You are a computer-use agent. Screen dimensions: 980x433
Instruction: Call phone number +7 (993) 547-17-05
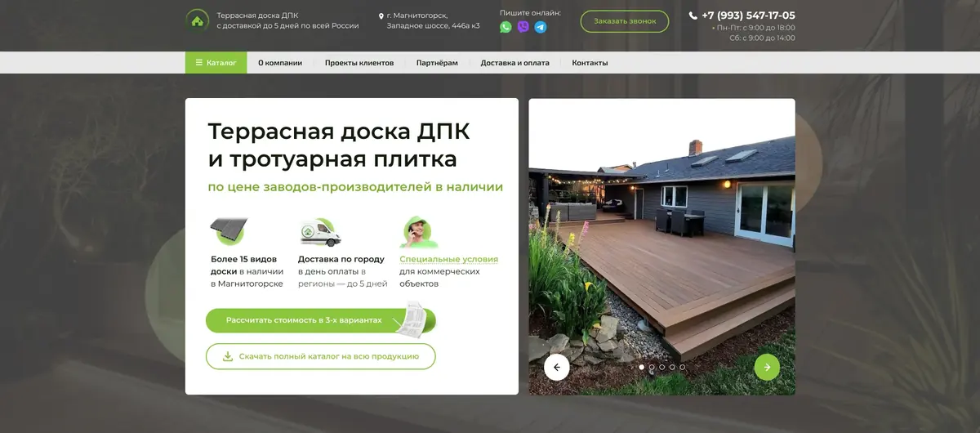click(748, 16)
